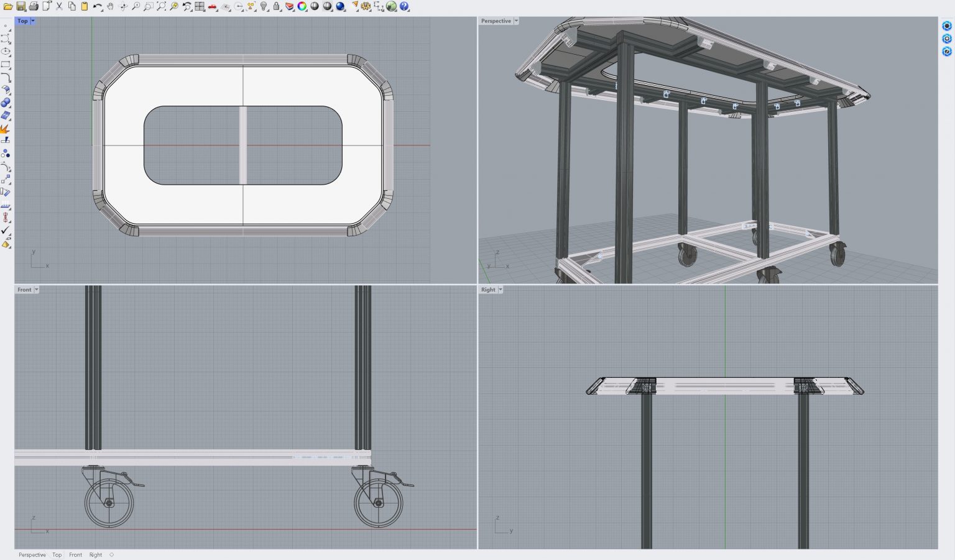
Task: Click the Options gear icon
Action: 366,6
